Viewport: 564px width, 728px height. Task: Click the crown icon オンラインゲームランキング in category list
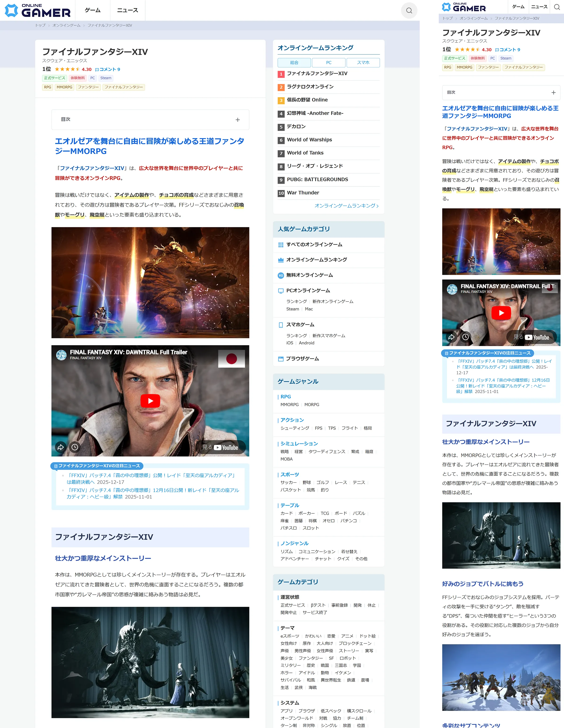[x=281, y=260]
